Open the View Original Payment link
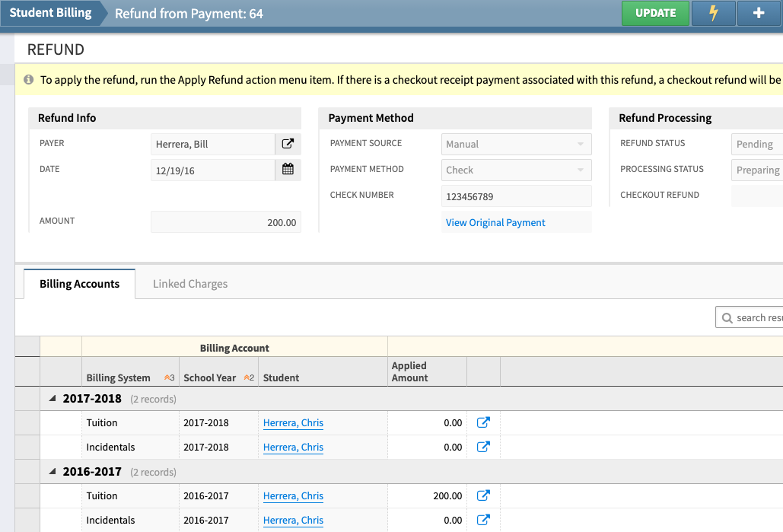Viewport: 783px width, 532px height. (495, 222)
